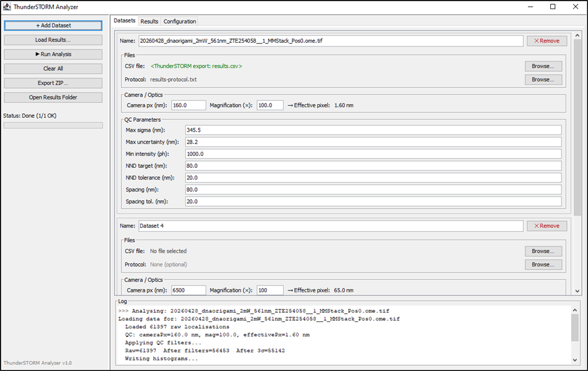Maximize the ThunderSTORM Analyzer window
588x371 pixels.
point(553,7)
